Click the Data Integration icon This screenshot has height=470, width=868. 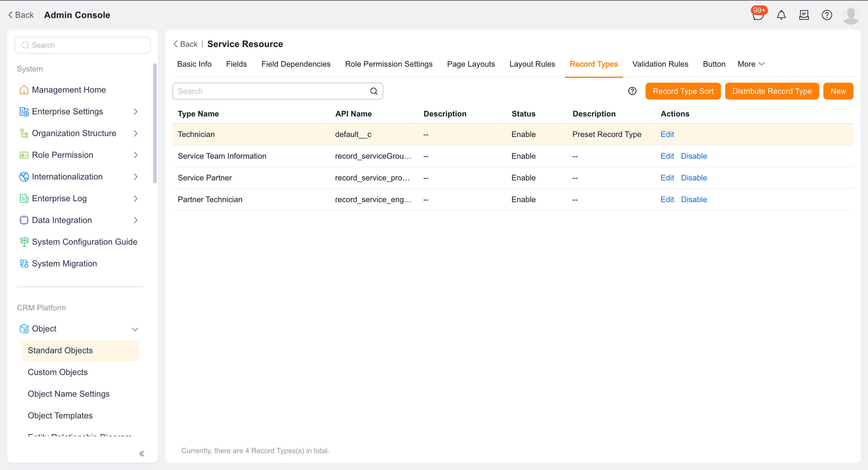pos(24,220)
